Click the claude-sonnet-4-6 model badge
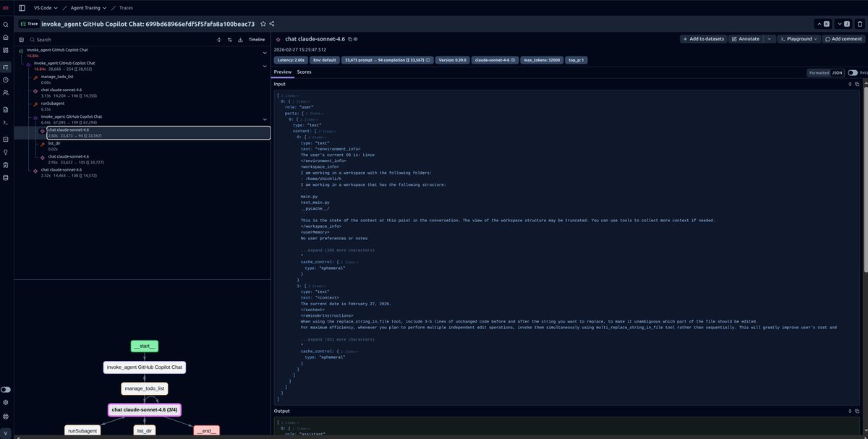The image size is (868, 439). [493, 60]
